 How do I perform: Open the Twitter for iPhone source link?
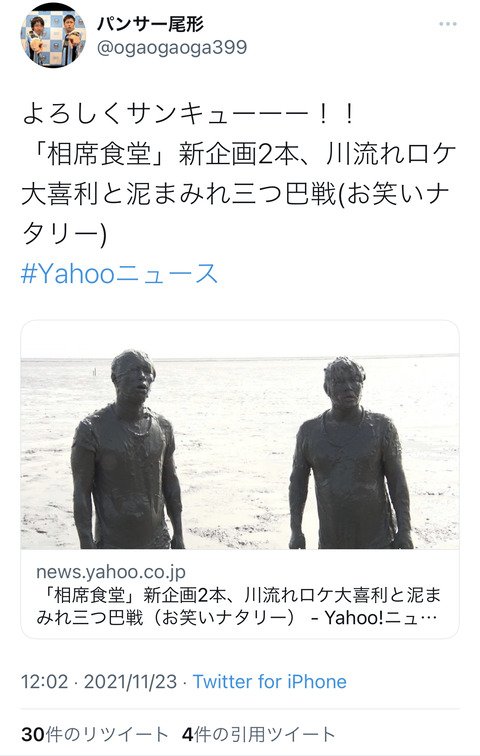[x=269, y=682]
